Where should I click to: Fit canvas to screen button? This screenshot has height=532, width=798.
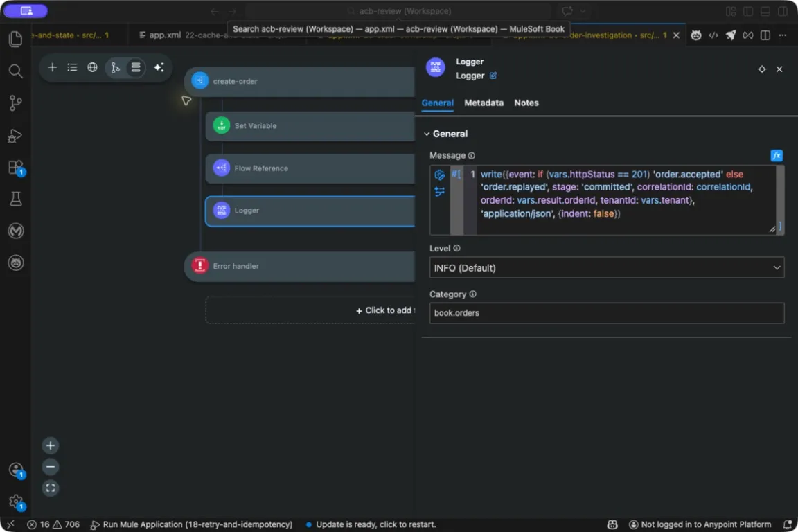coord(51,488)
